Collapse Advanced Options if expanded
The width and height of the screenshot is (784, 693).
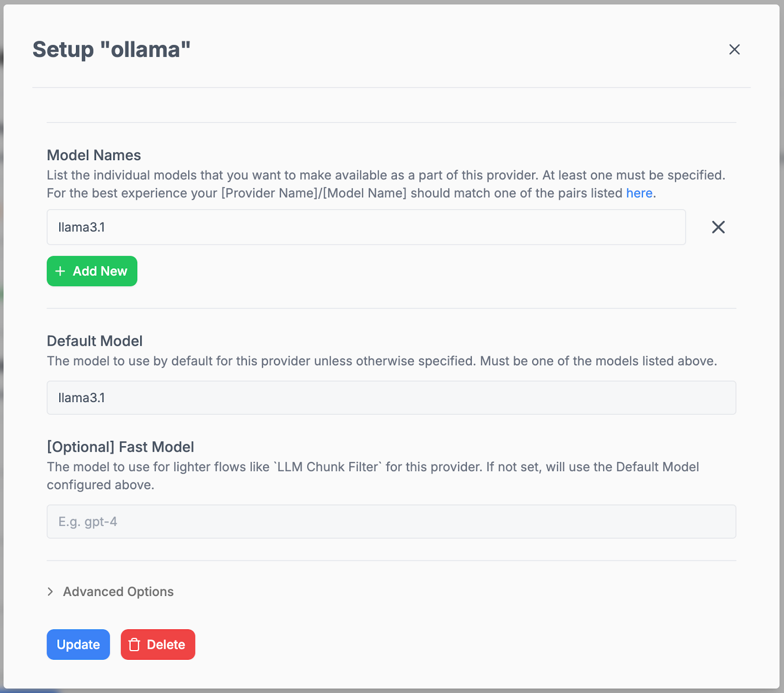point(118,592)
